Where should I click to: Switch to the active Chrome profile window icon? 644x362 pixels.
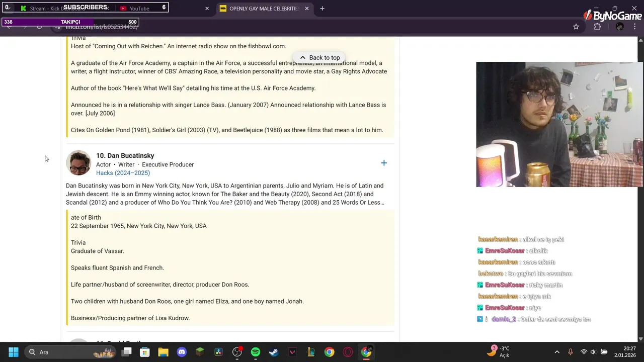pyautogui.click(x=367, y=352)
